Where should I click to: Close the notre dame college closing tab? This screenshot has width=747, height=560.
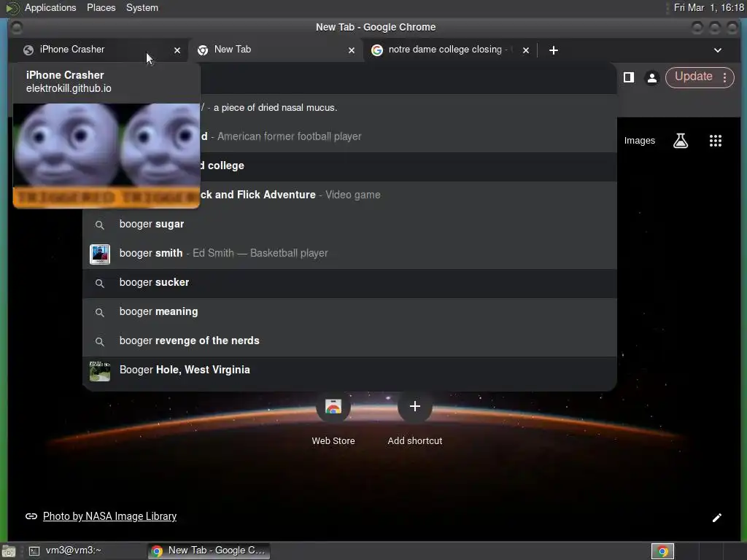tap(526, 50)
